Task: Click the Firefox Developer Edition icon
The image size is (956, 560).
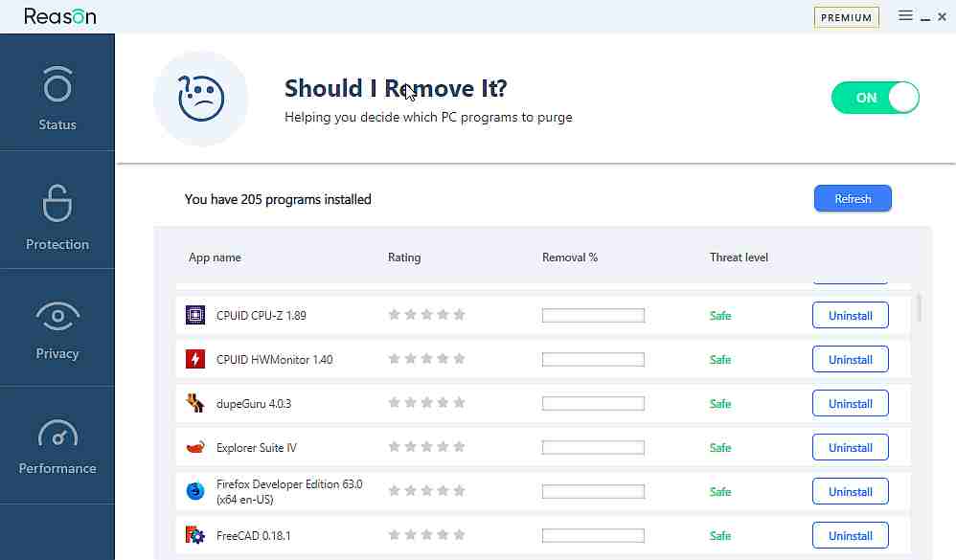Action: point(195,491)
